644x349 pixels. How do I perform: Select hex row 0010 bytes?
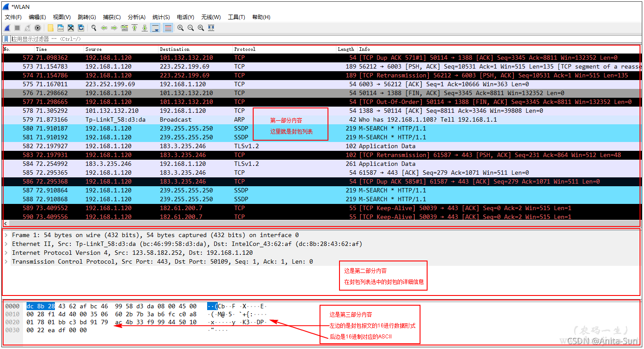[x=112, y=314]
